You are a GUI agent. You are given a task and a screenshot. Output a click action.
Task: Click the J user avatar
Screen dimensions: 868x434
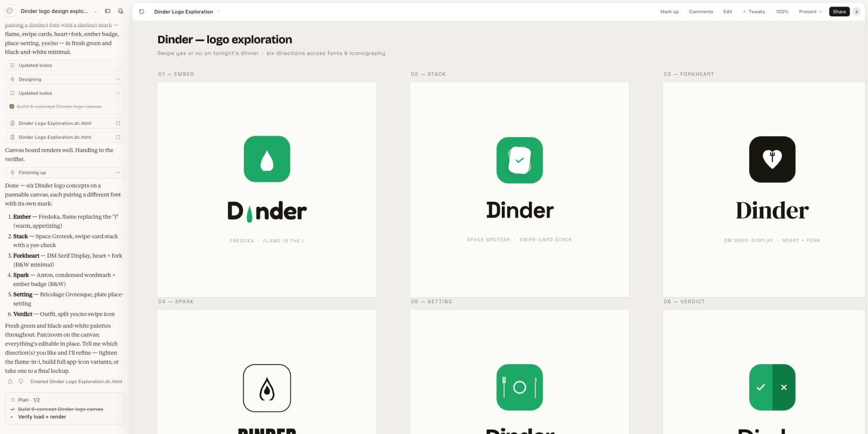857,11
